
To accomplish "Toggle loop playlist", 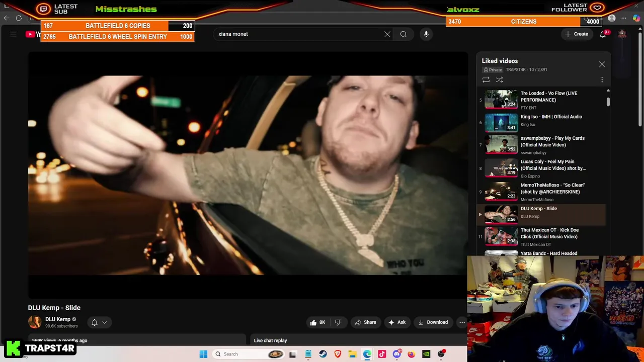I will click(x=486, y=80).
